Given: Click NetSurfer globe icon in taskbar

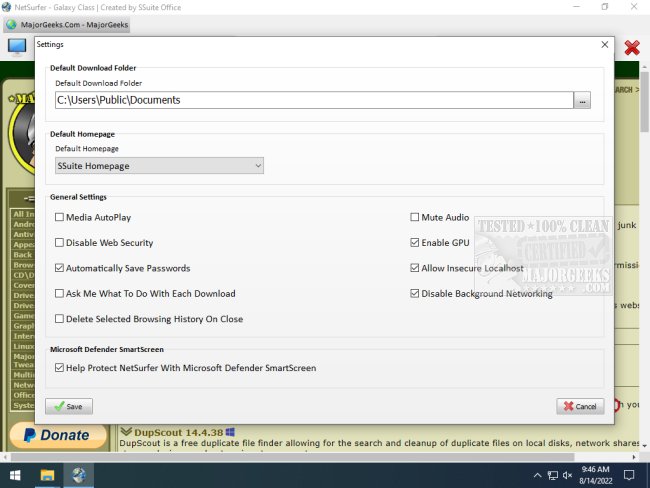Looking at the screenshot, I should coord(78,475).
